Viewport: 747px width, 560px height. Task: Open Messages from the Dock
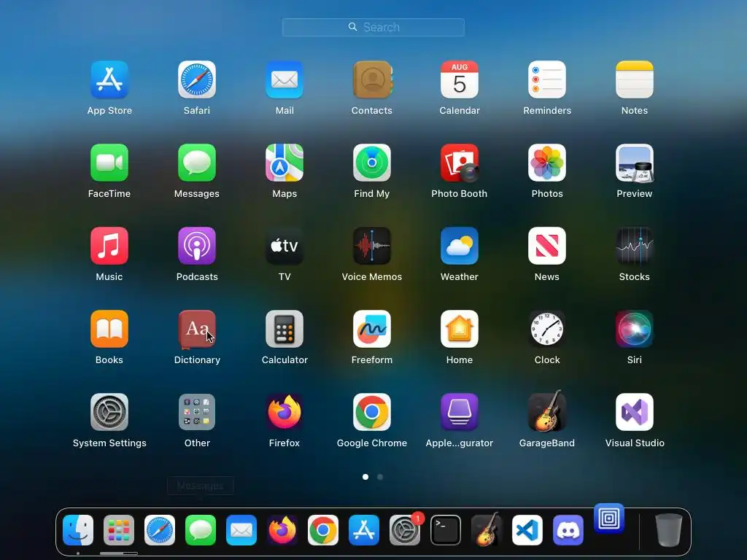pos(201,530)
